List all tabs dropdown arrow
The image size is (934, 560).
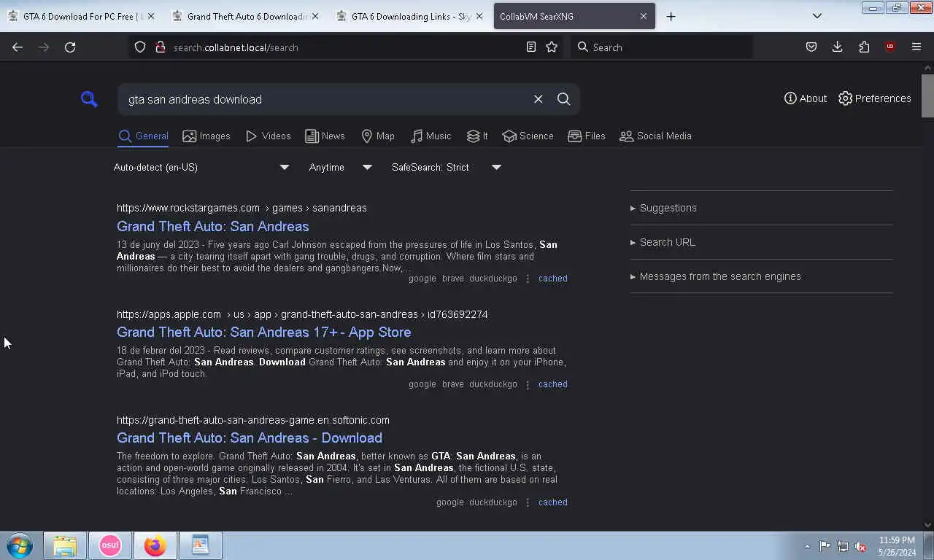pyautogui.click(x=817, y=16)
